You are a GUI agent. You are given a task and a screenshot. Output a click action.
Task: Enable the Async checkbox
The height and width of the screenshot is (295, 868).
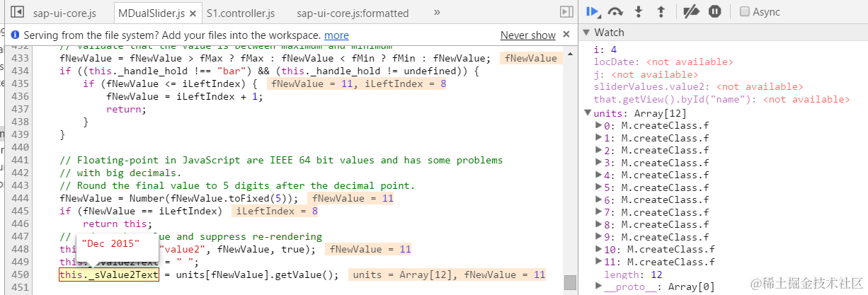pyautogui.click(x=745, y=11)
